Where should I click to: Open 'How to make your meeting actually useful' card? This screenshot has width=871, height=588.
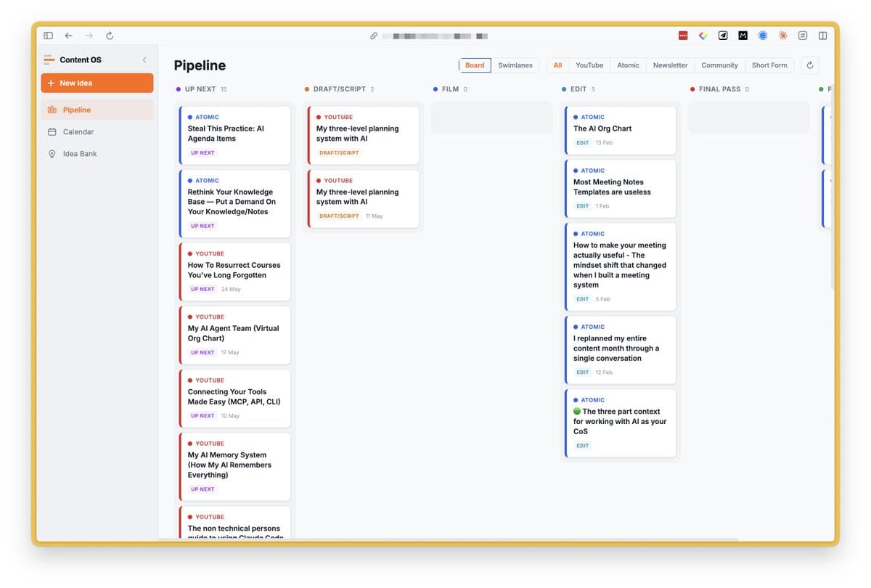pyautogui.click(x=620, y=266)
